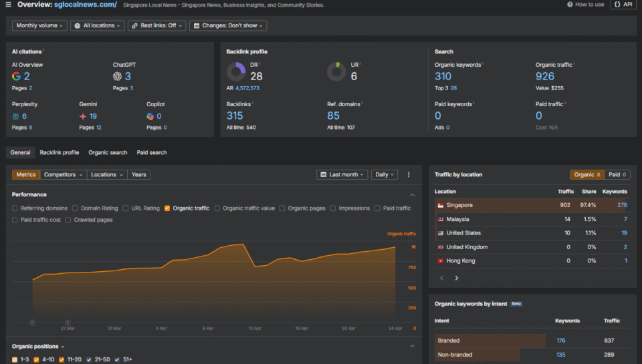
Task: Click the United Kingdom flag icon
Action: pyautogui.click(x=441, y=247)
